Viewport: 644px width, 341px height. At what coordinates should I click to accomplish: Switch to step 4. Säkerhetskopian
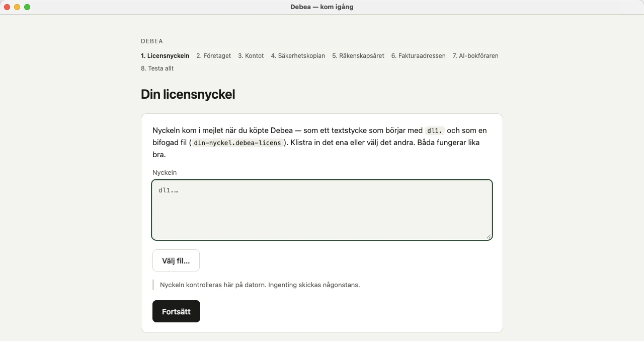[x=298, y=56]
